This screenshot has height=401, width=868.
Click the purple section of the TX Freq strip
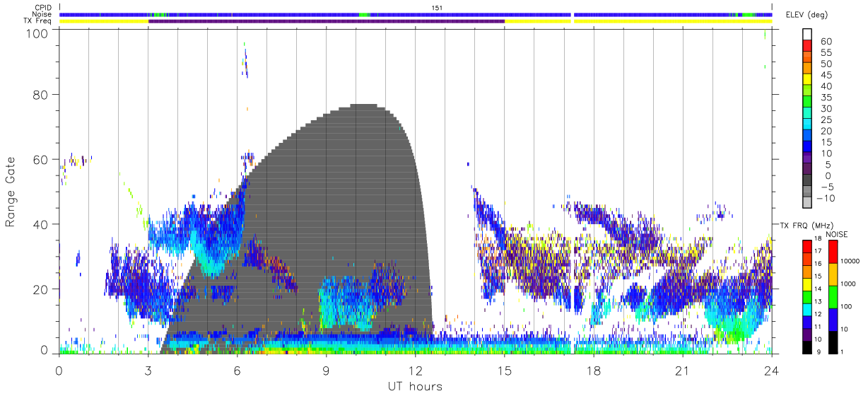click(327, 21)
